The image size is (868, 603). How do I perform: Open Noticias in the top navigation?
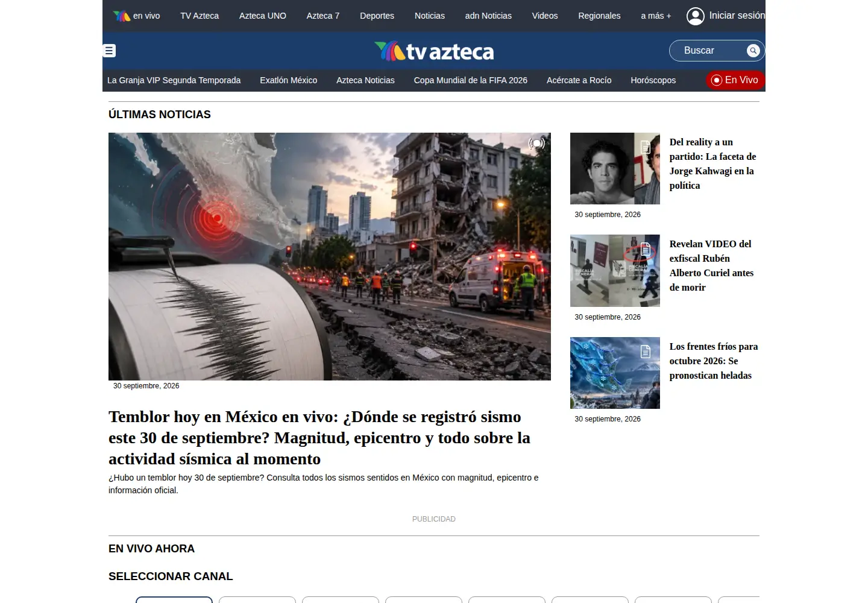pos(430,16)
